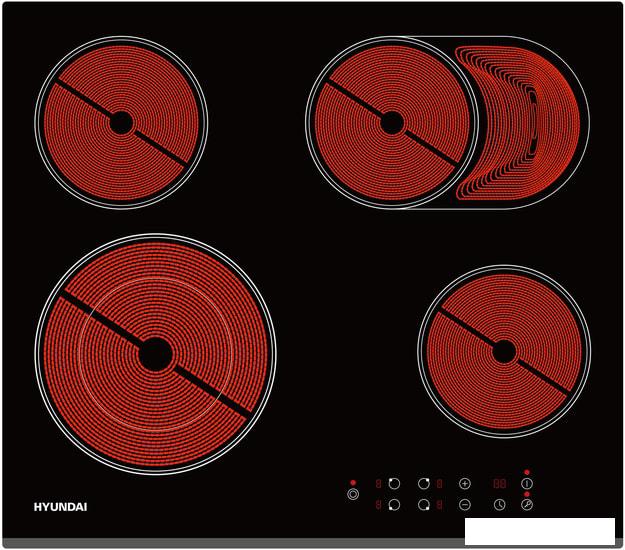Tap the rear-right zone power level digit
Image resolution: width=625 pixels, height=550 pixels.
439,484
